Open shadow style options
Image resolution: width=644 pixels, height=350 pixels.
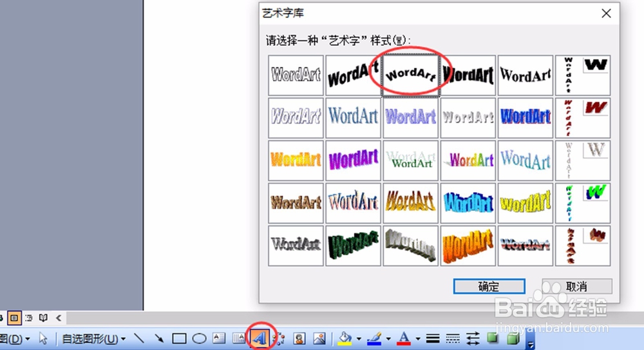pyautogui.click(x=493, y=338)
